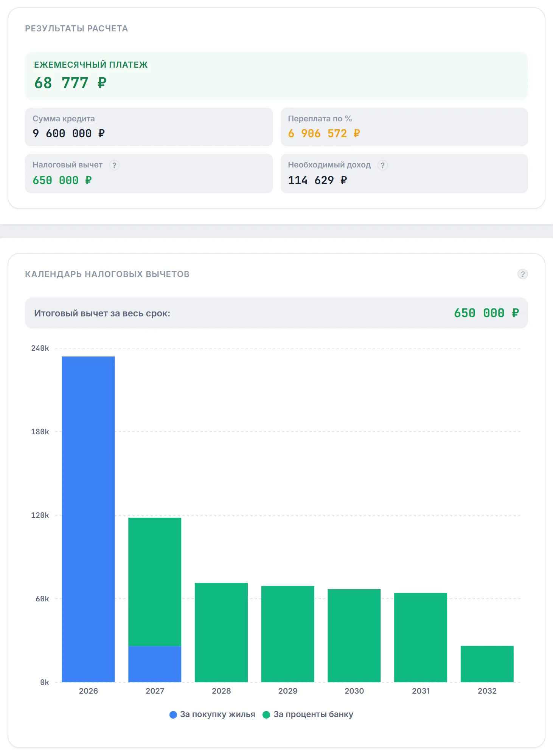The image size is (553, 756).
Task: Toggle the За покупку жилья legend series
Action: tap(212, 714)
